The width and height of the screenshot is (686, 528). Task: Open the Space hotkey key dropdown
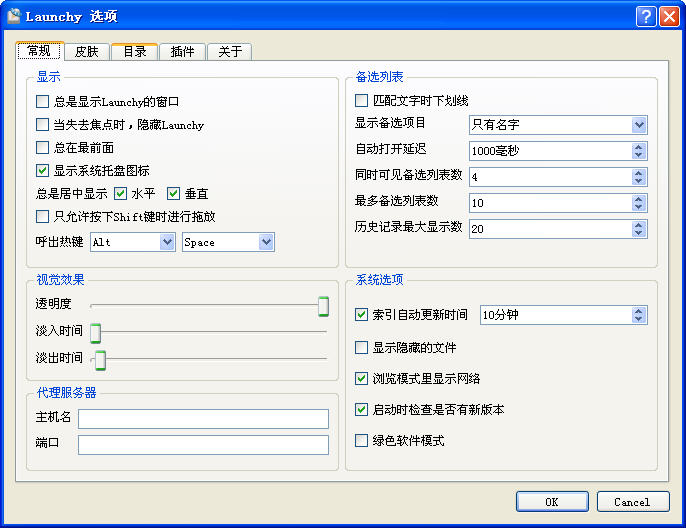228,242
